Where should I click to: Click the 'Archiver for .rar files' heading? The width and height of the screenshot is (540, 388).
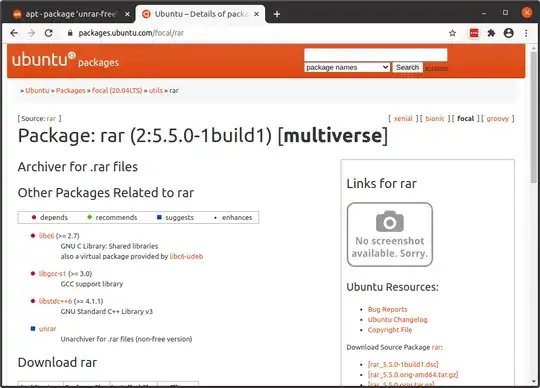click(x=78, y=167)
